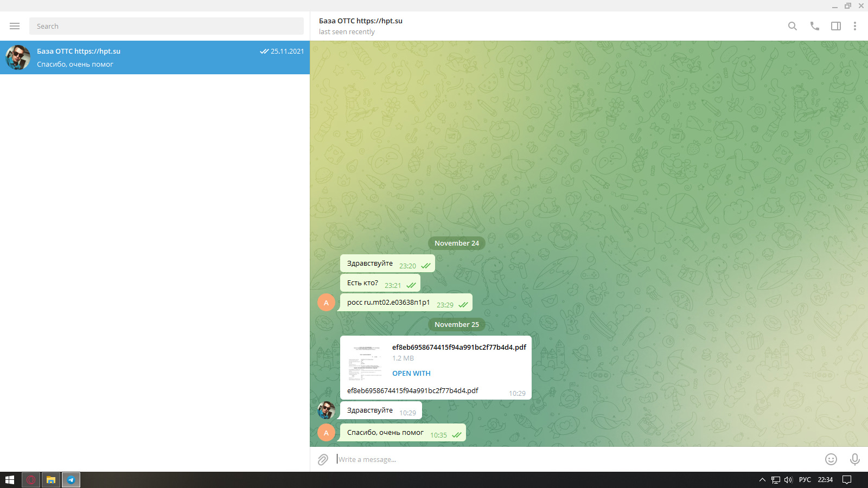The image size is (868, 488).
Task: Select the Есть кто? message
Action: pos(380,283)
